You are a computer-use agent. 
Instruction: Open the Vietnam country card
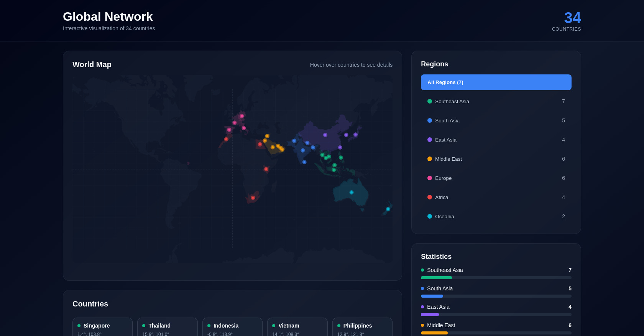point(297,327)
